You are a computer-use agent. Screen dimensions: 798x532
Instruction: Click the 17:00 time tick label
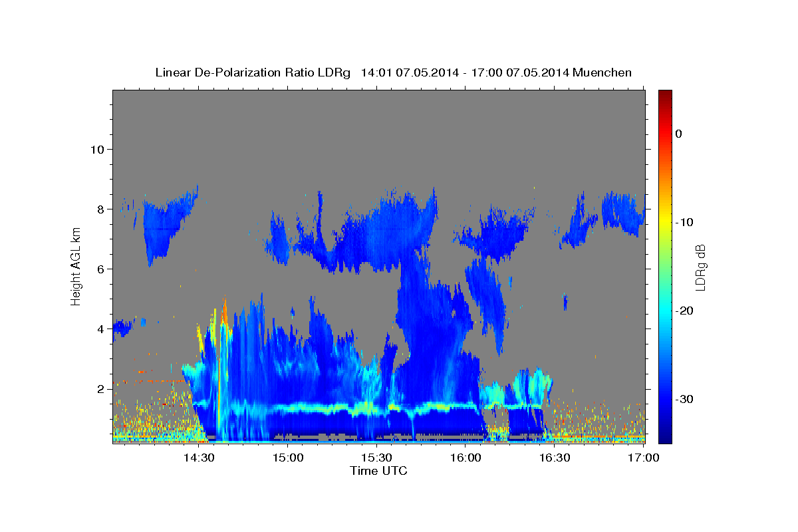coord(644,458)
